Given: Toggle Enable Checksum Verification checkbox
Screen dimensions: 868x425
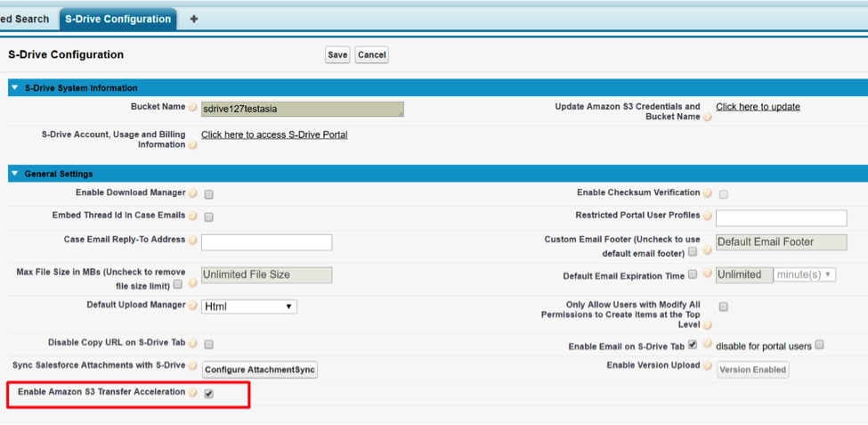Looking at the screenshot, I should click(x=724, y=194).
